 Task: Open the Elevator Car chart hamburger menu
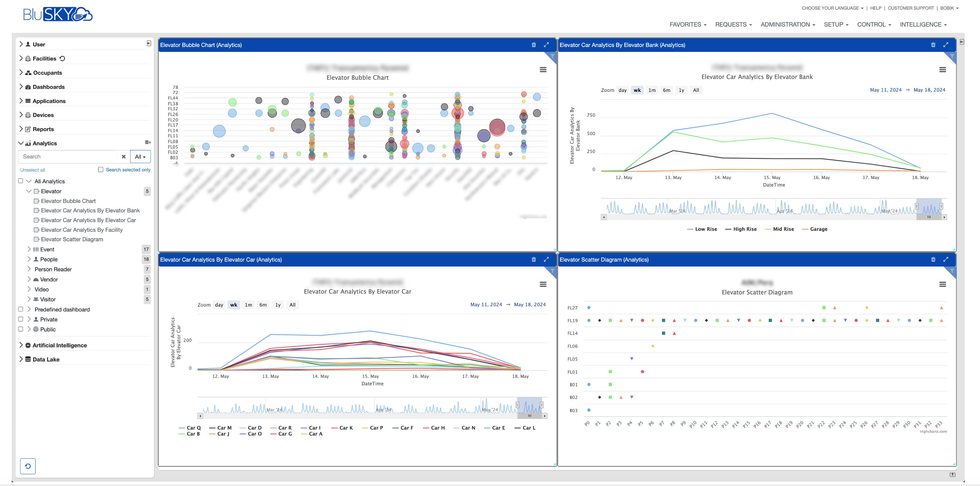point(543,284)
